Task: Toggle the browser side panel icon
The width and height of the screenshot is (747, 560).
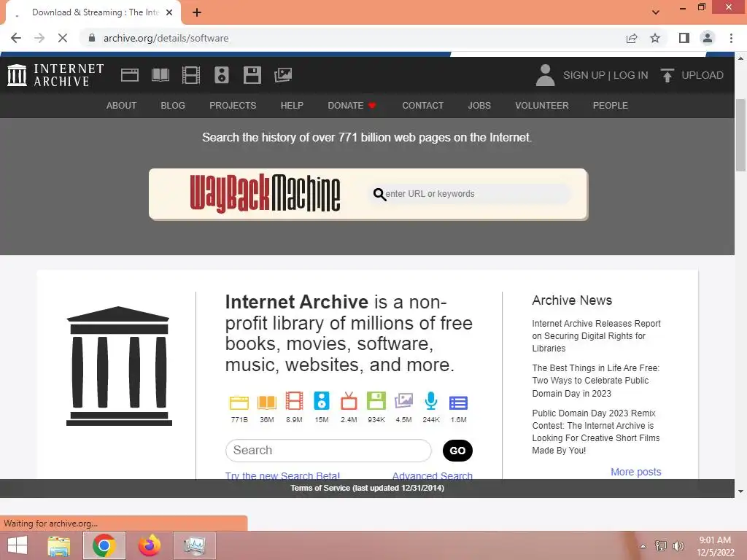Action: click(x=684, y=38)
